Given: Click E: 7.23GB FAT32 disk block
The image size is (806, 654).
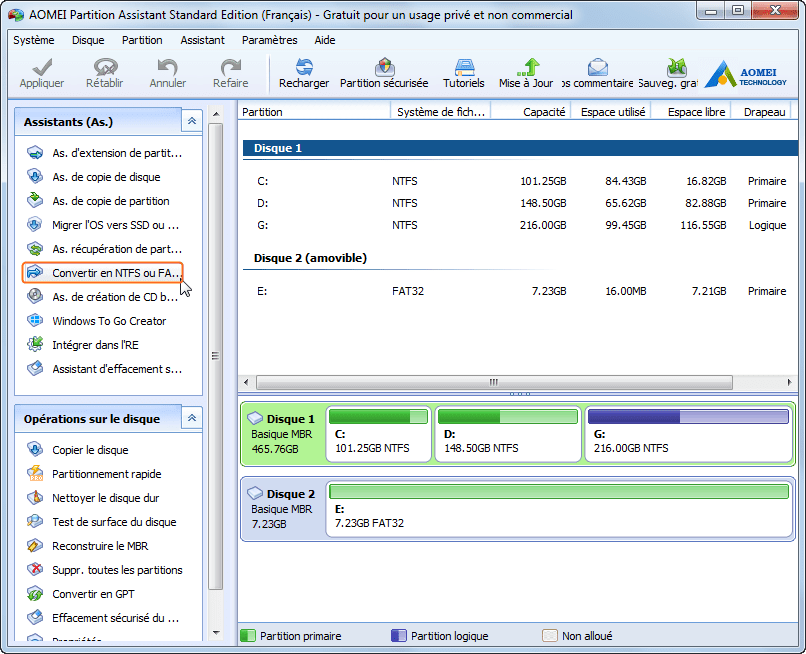Looking at the screenshot, I should click(x=559, y=509).
